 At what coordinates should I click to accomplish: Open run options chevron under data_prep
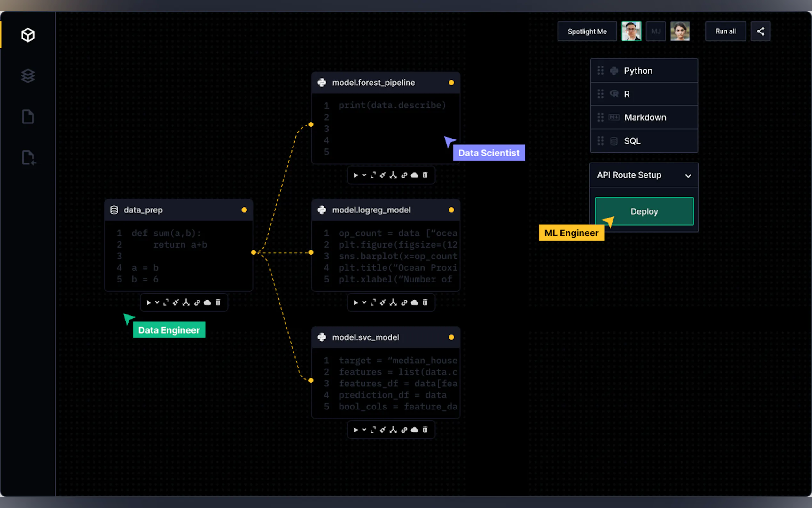coord(157,302)
